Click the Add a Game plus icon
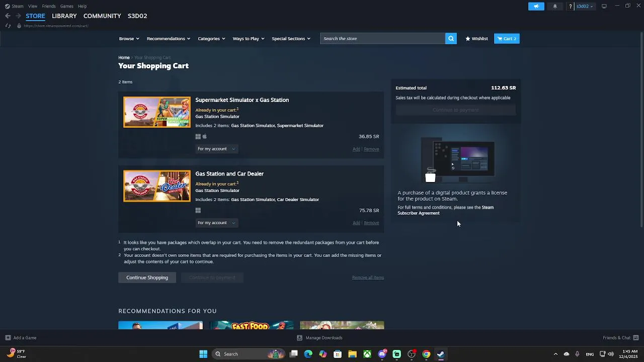Screen dimensions: 644x362 tap(8, 338)
